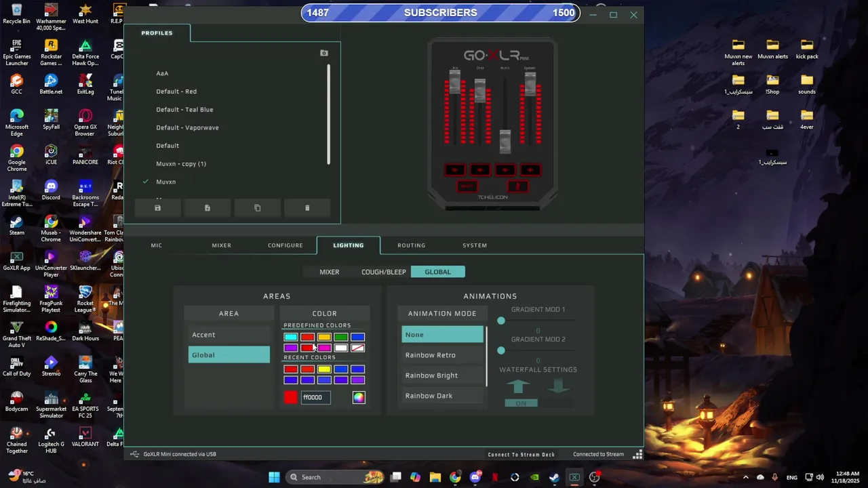Choose the Rainbow Bright animation mode
868x488 pixels.
(x=442, y=375)
